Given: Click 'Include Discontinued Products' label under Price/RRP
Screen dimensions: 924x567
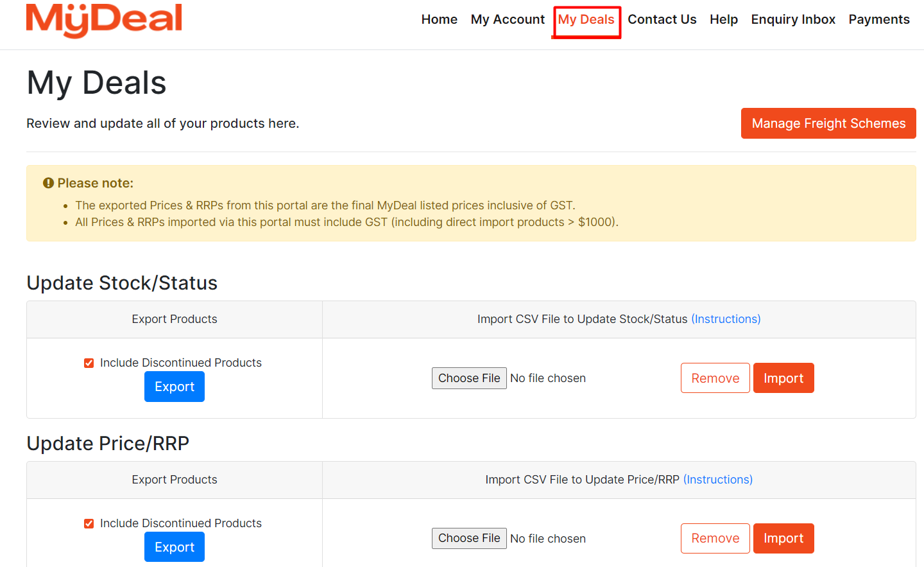Looking at the screenshot, I should click(181, 523).
